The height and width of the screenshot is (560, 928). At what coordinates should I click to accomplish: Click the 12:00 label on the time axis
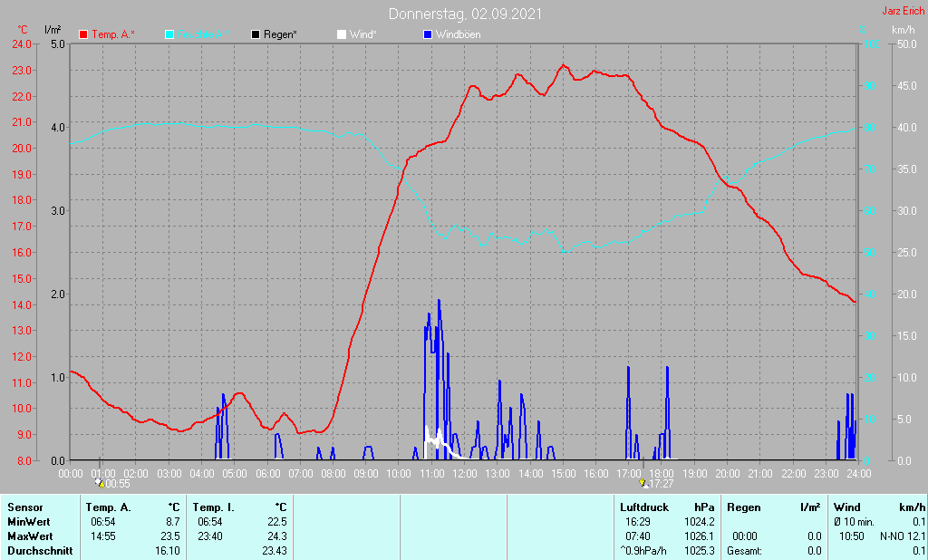(465, 473)
